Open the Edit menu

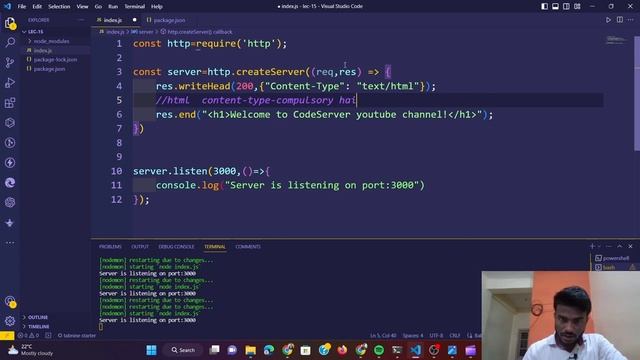pos(37,6)
